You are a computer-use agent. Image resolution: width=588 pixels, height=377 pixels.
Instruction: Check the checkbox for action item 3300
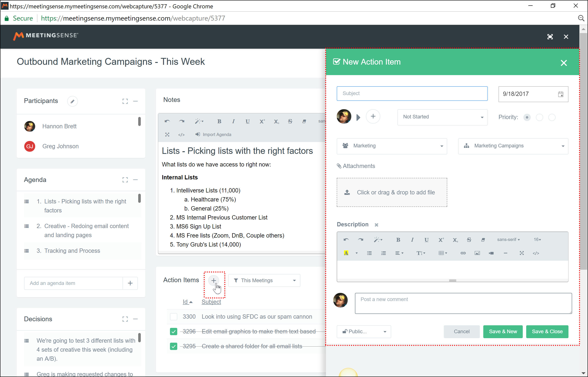pyautogui.click(x=174, y=316)
